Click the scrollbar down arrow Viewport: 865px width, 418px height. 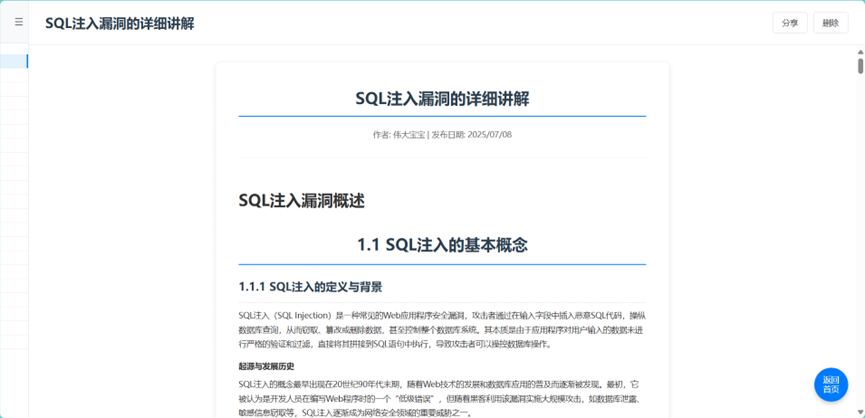pyautogui.click(x=861, y=412)
